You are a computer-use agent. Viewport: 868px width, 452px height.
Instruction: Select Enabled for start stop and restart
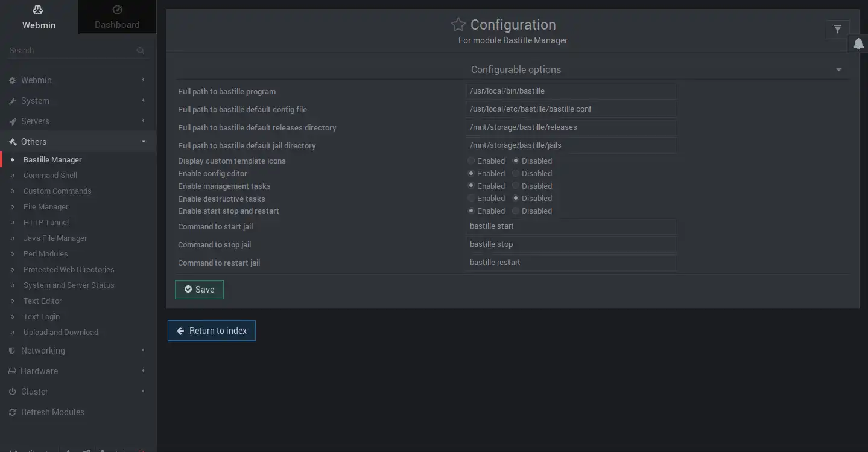click(471, 211)
